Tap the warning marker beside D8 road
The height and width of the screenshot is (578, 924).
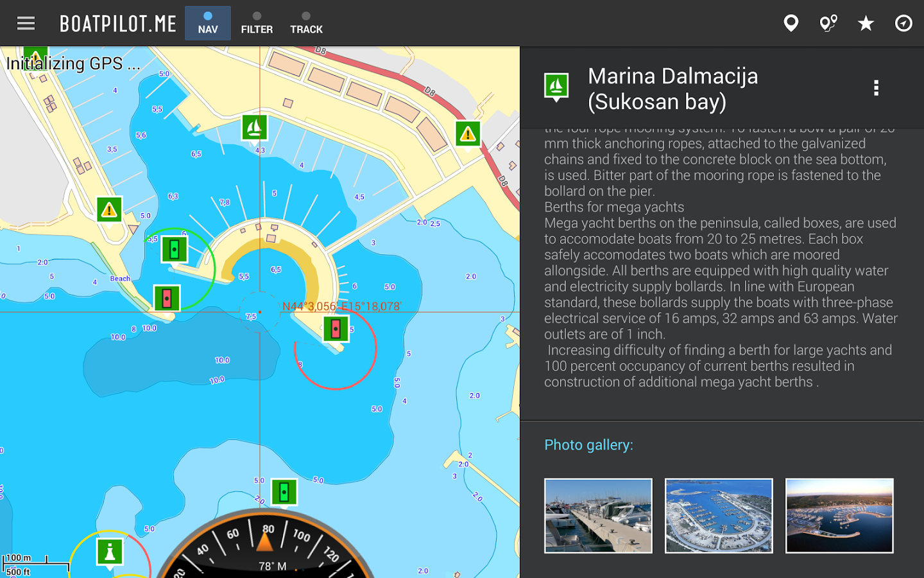[x=468, y=134]
